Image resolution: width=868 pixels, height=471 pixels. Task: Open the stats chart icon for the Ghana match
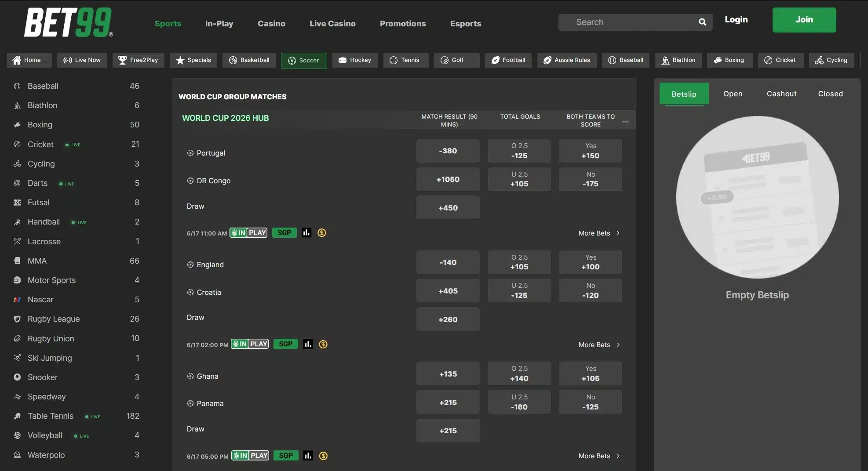click(x=308, y=456)
